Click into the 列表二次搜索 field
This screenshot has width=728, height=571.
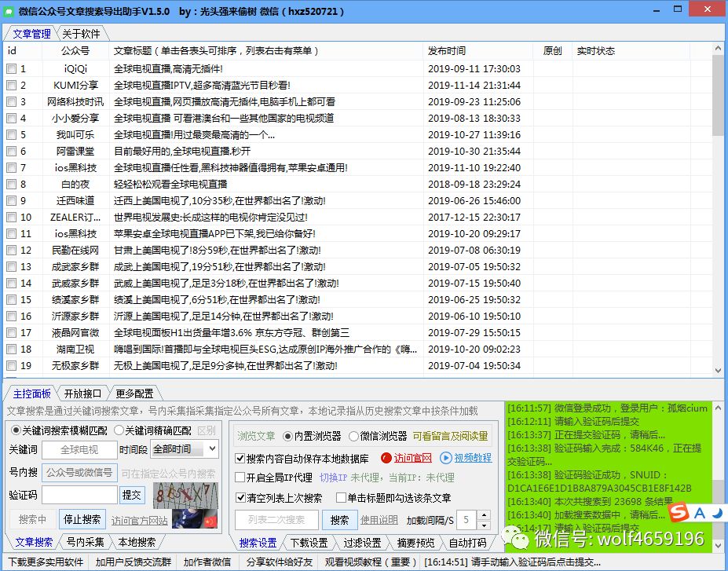pyautogui.click(x=276, y=520)
